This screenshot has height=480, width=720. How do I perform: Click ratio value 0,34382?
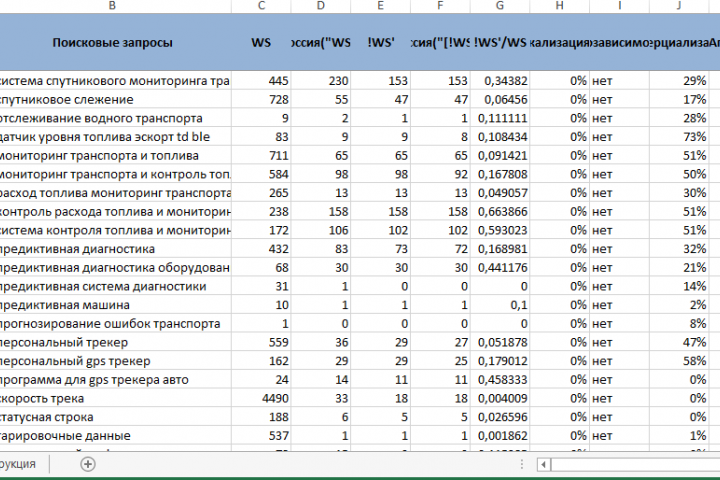[x=500, y=81]
